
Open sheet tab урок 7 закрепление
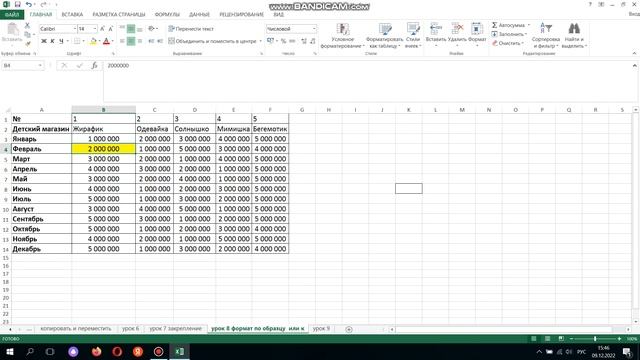[x=175, y=329]
